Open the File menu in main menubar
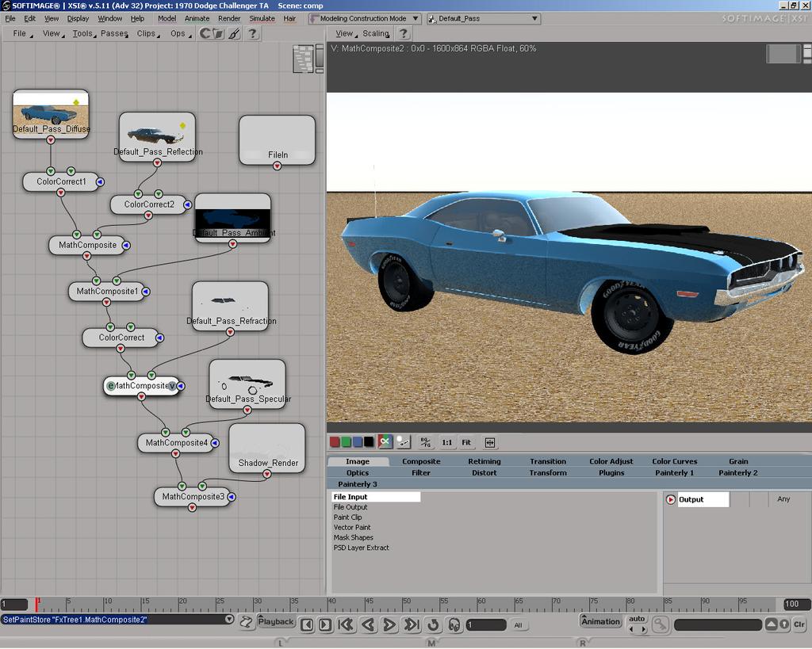812x649 pixels. [10, 19]
